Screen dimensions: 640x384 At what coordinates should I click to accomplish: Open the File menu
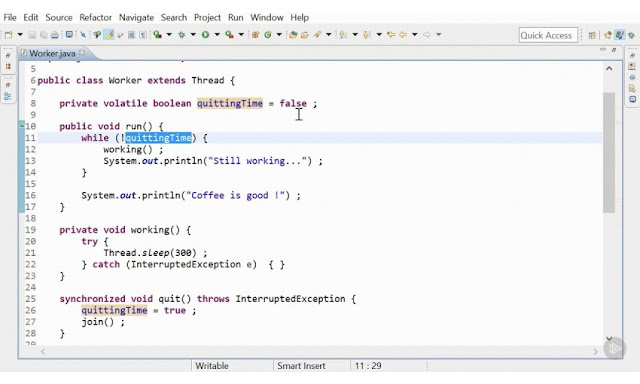point(10,18)
